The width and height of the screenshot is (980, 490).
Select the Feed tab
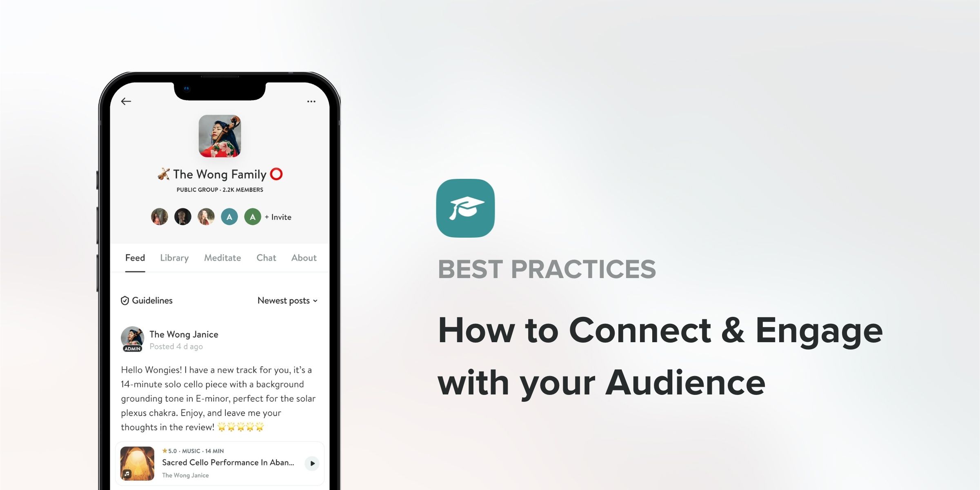pos(134,258)
